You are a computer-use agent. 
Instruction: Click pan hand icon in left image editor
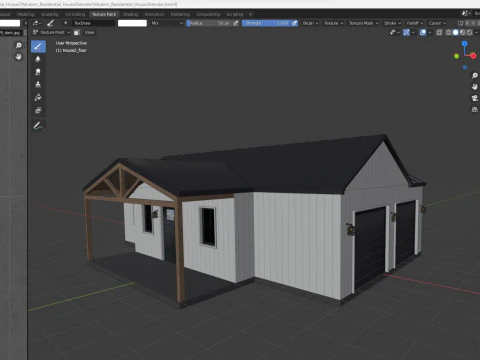18,57
